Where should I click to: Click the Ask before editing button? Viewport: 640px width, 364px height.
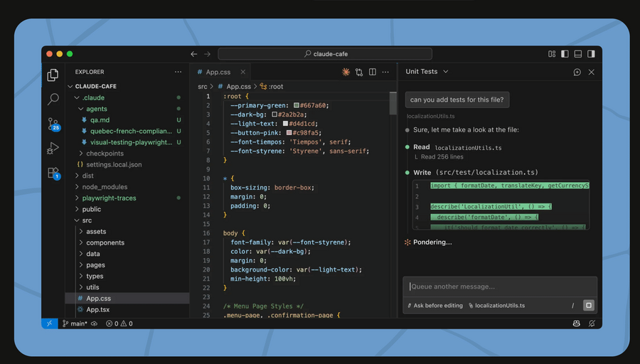(434, 306)
